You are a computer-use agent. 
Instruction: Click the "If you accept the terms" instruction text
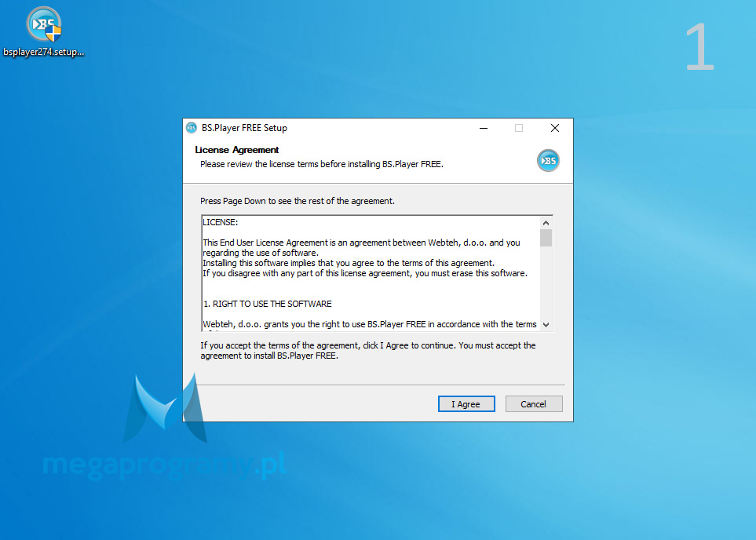(368, 351)
